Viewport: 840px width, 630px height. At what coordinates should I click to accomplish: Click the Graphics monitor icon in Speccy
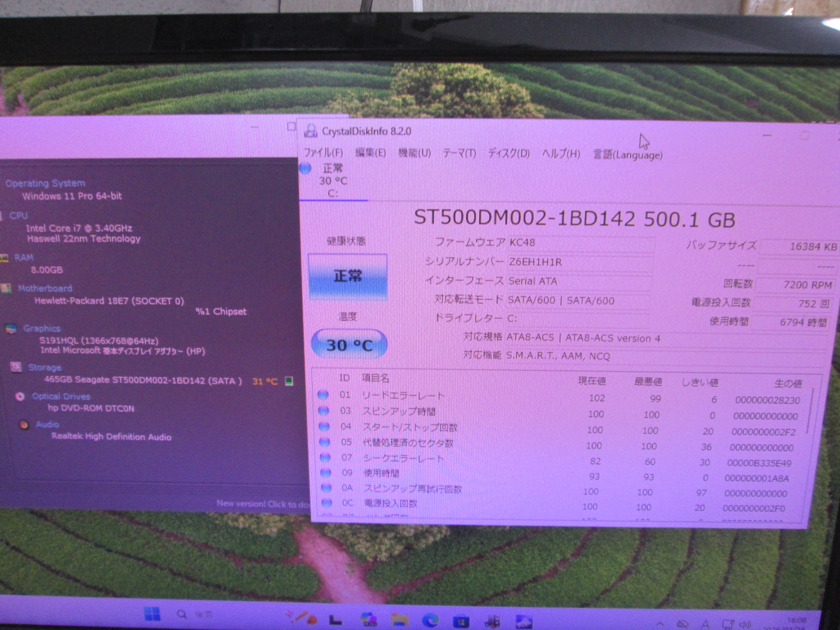click(x=10, y=329)
